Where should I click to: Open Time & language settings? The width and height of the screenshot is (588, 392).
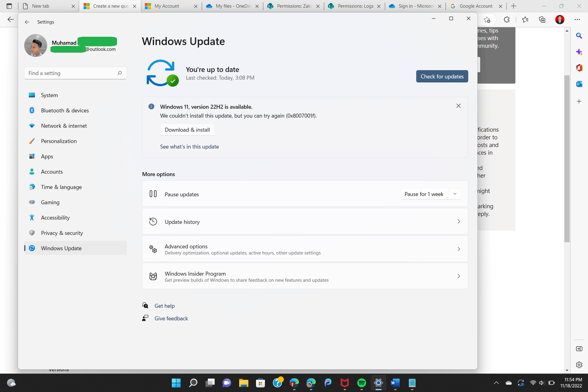click(75, 187)
